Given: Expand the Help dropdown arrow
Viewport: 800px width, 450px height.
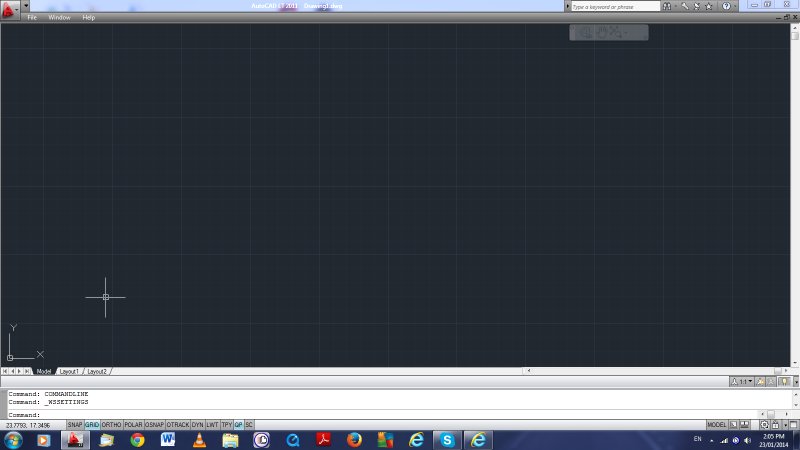Looking at the screenshot, I should (x=735, y=7).
